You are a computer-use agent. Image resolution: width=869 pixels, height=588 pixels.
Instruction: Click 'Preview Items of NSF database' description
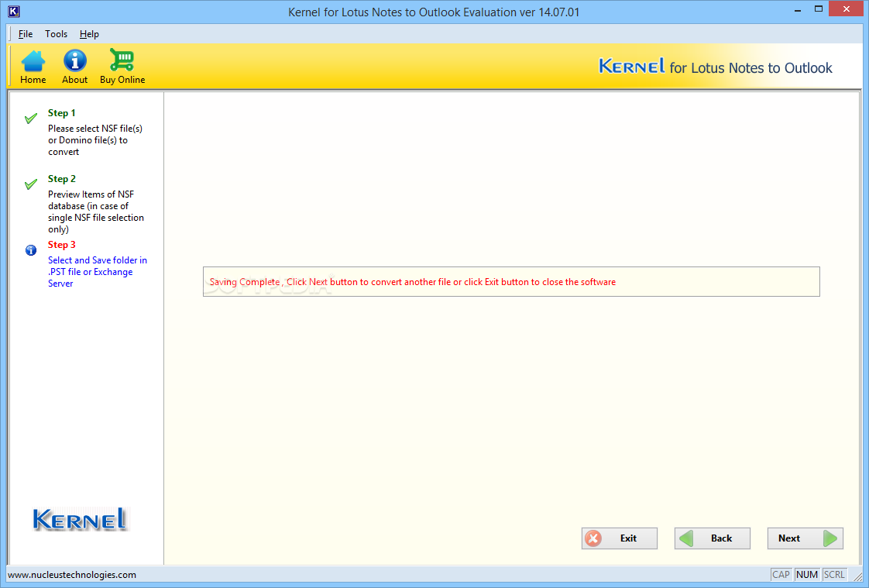tap(96, 211)
